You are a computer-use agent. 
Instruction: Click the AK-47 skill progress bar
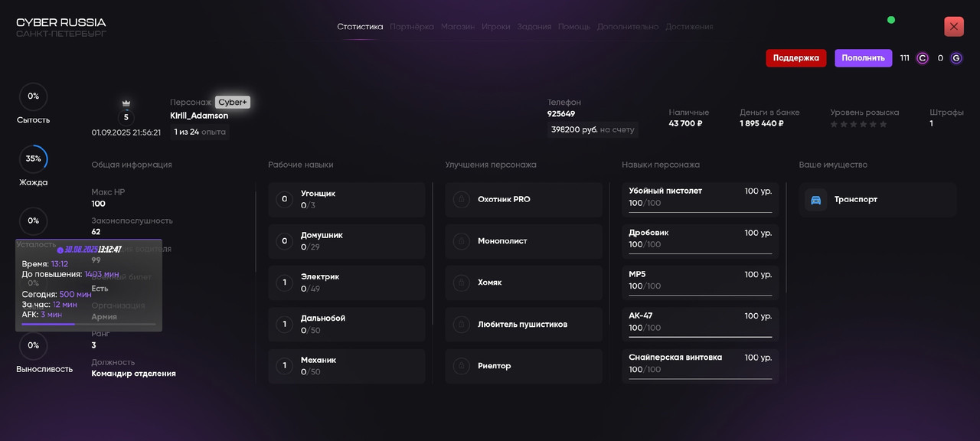701,337
